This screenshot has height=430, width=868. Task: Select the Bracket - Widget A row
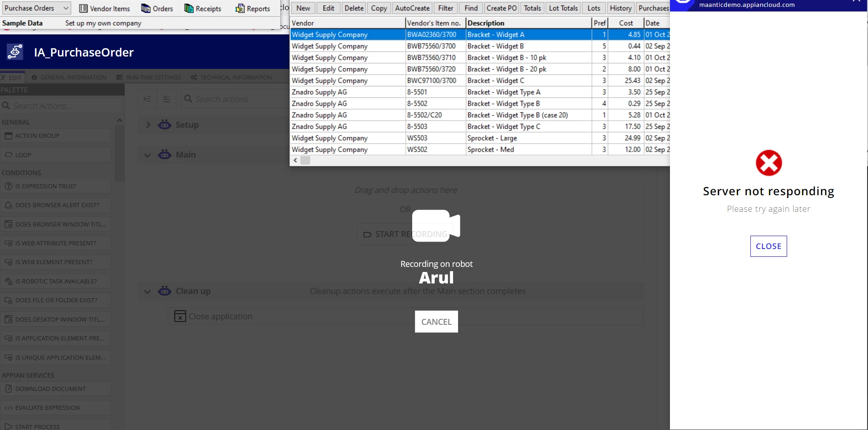(x=480, y=34)
